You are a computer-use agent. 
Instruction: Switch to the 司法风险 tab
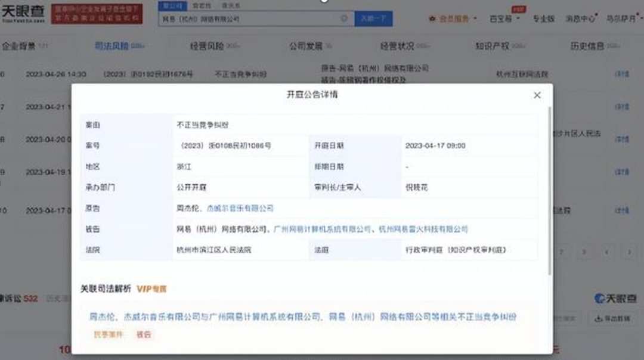(x=112, y=46)
